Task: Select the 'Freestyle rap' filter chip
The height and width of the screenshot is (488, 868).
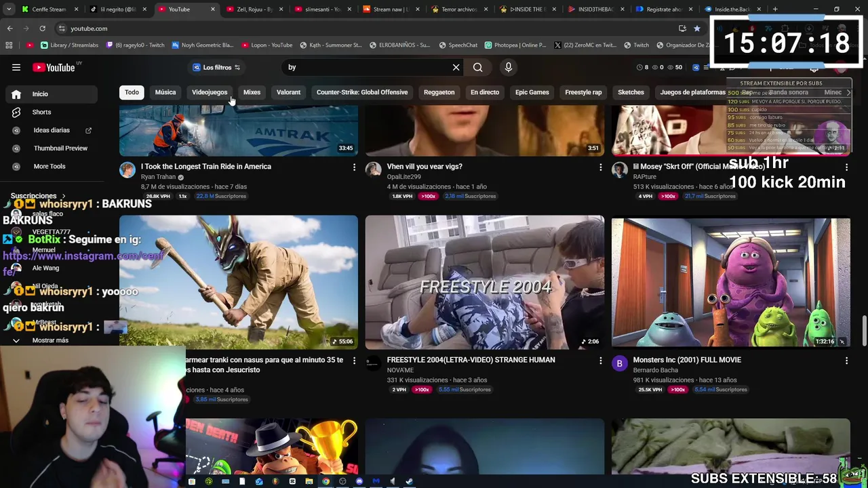Action: (583, 92)
